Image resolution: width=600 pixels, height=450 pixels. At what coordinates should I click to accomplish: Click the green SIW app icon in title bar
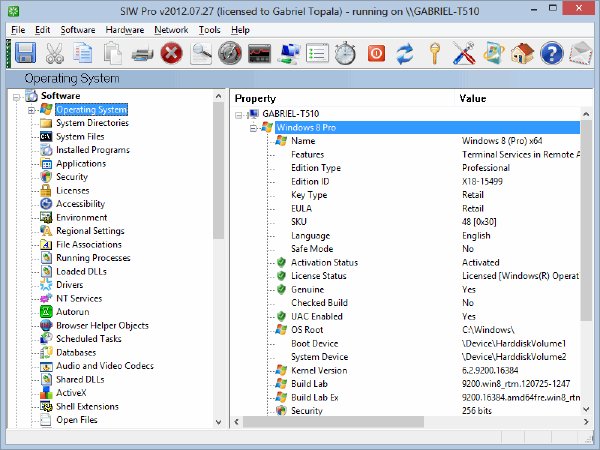pos(13,11)
